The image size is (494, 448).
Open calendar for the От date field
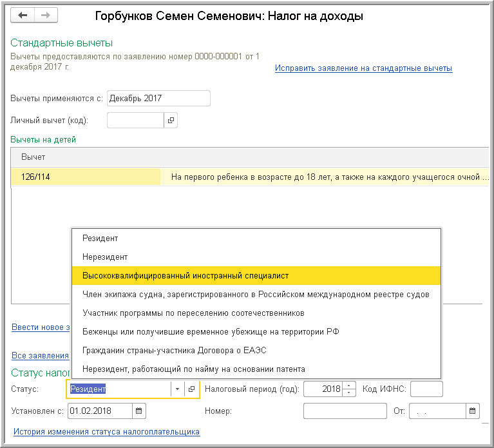(472, 411)
